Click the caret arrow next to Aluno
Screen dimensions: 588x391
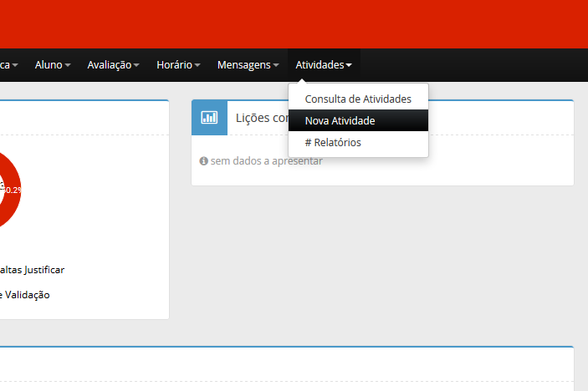pyautogui.click(x=68, y=65)
